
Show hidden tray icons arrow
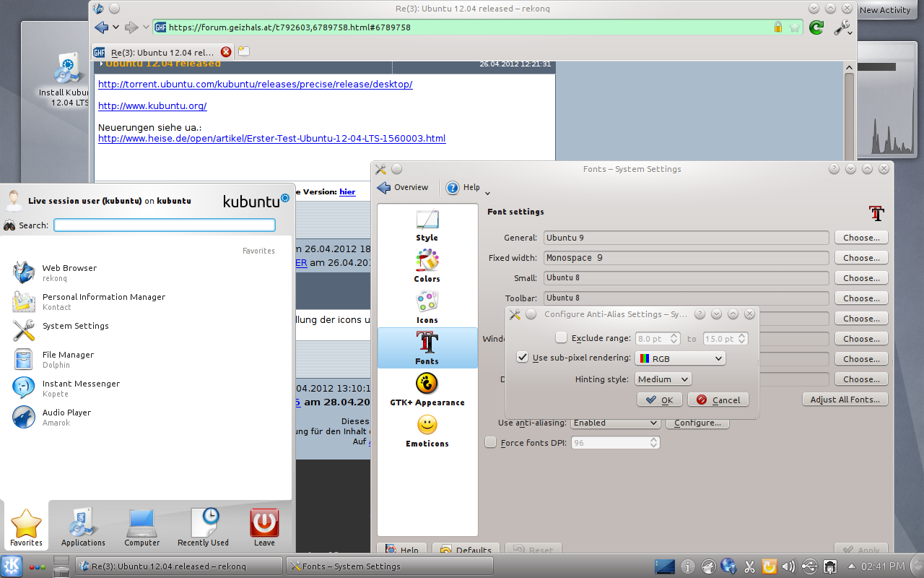(852, 566)
